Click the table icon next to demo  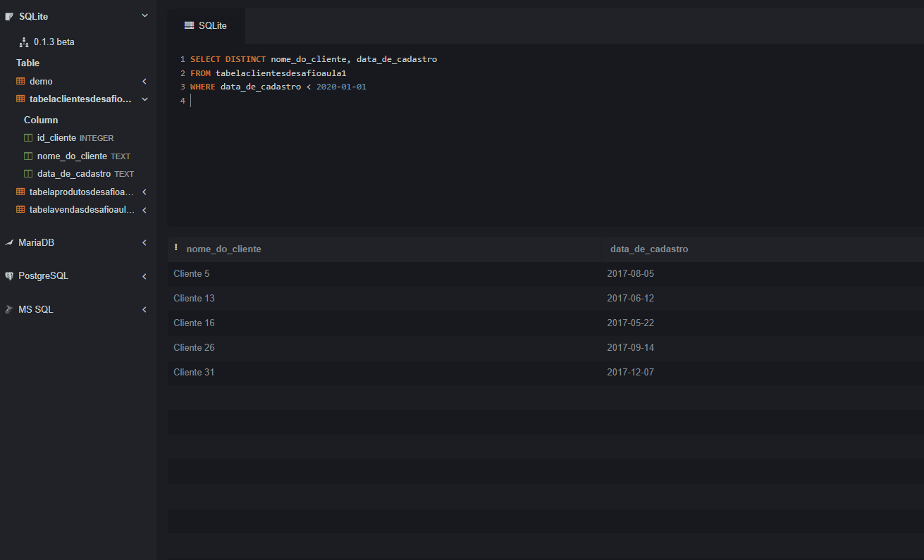20,82
